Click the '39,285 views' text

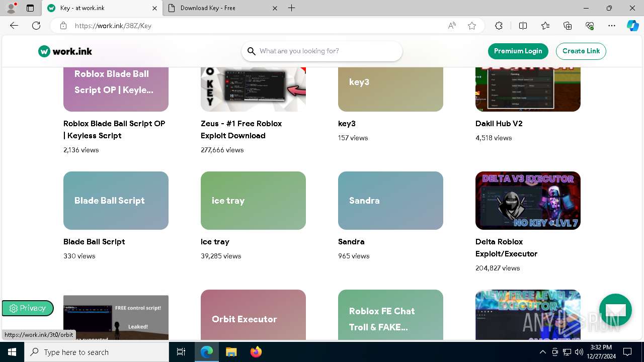[221, 256]
